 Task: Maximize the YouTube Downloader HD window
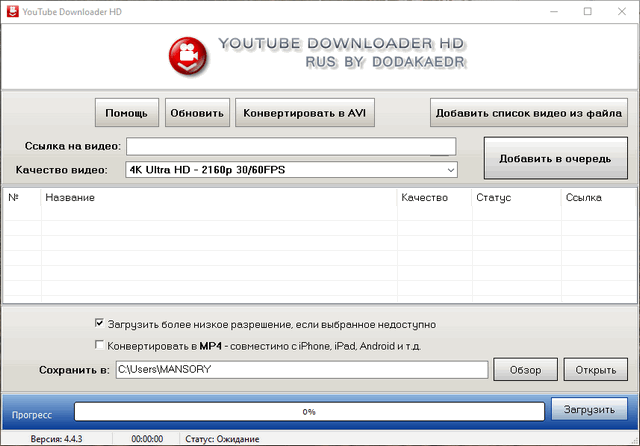coord(588,11)
